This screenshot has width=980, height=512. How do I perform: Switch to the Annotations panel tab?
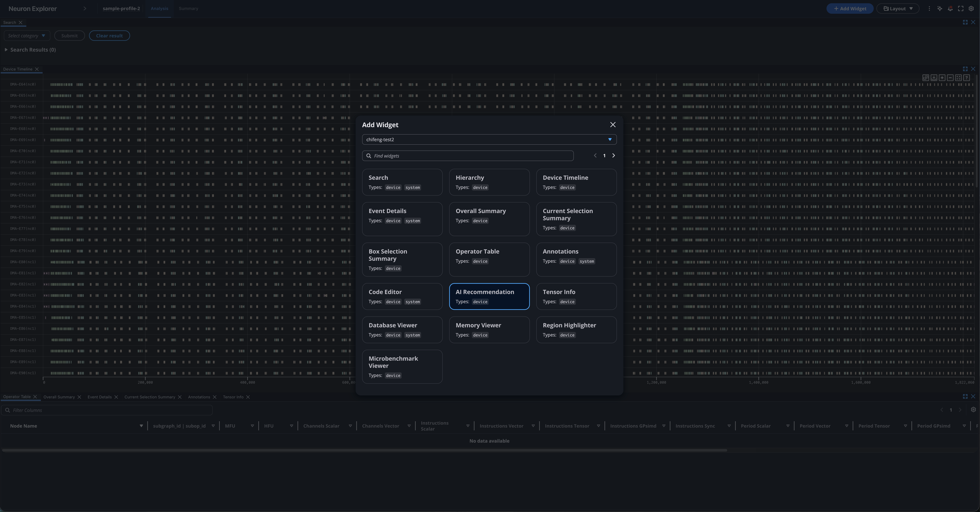(199, 397)
